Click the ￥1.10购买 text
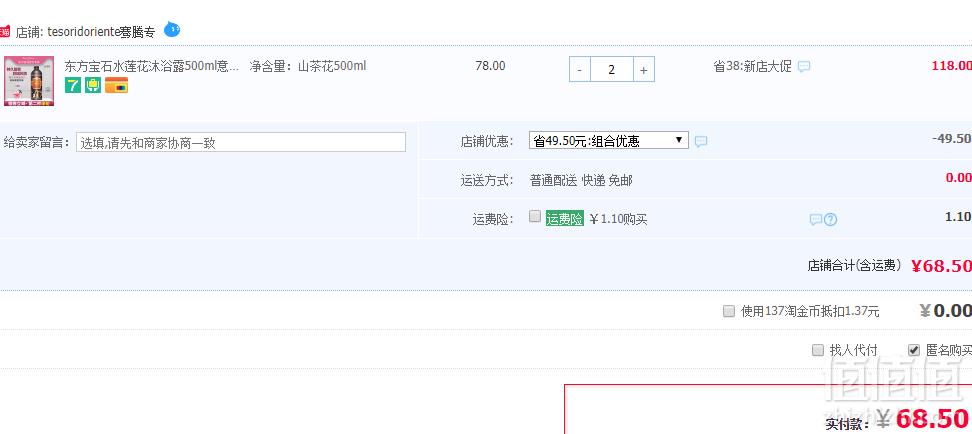972x434 pixels. (x=618, y=219)
